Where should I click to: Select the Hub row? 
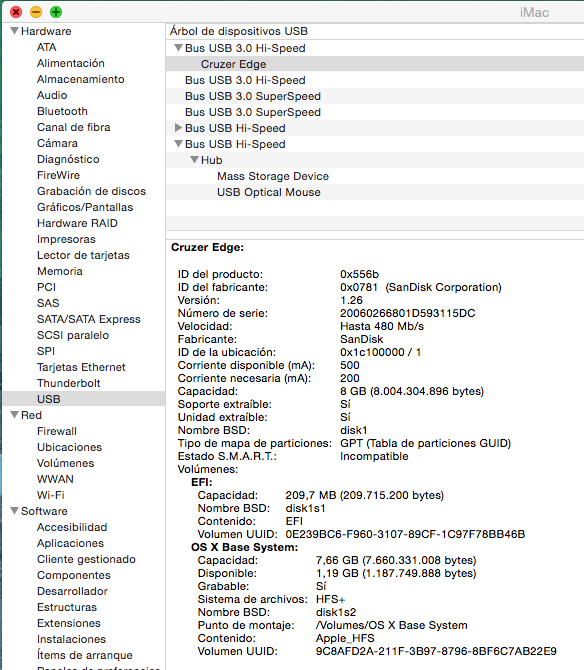[x=375, y=160]
